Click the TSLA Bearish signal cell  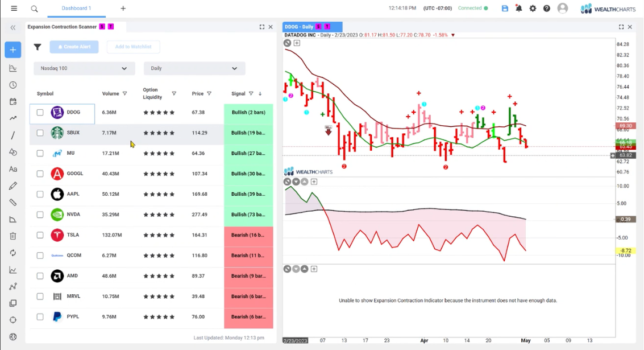[248, 235]
